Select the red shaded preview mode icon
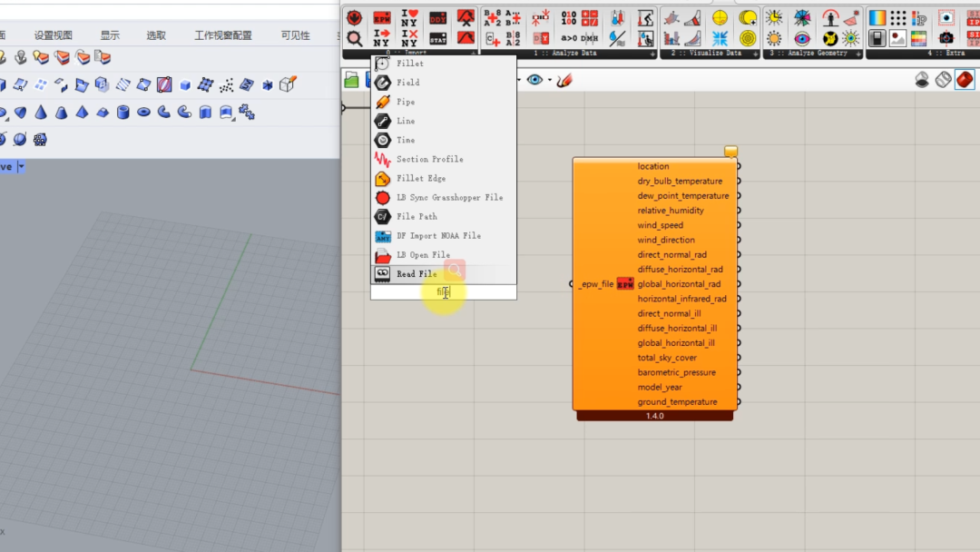The height and width of the screenshot is (552, 980). [x=965, y=79]
